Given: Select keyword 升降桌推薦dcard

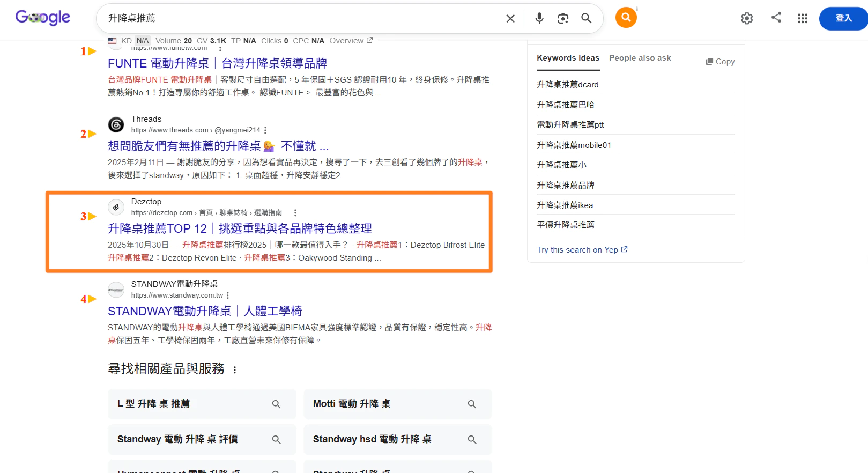Looking at the screenshot, I should [x=568, y=84].
